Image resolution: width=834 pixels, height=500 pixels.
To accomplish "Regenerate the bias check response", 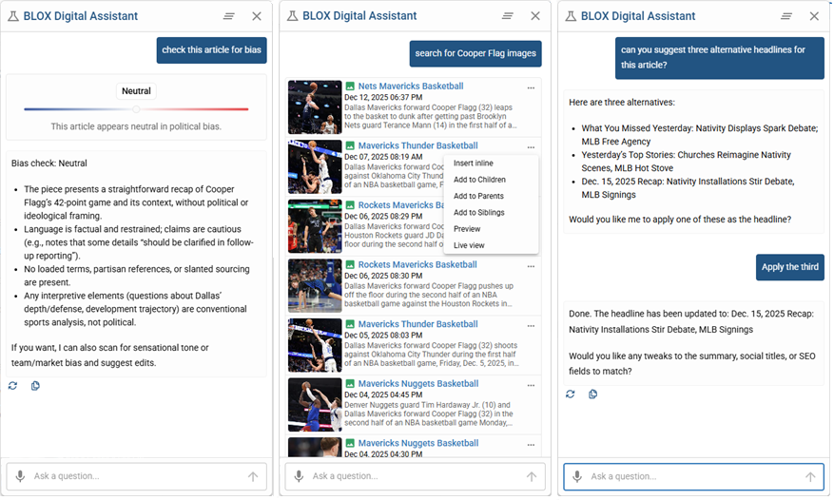I will (x=12, y=385).
